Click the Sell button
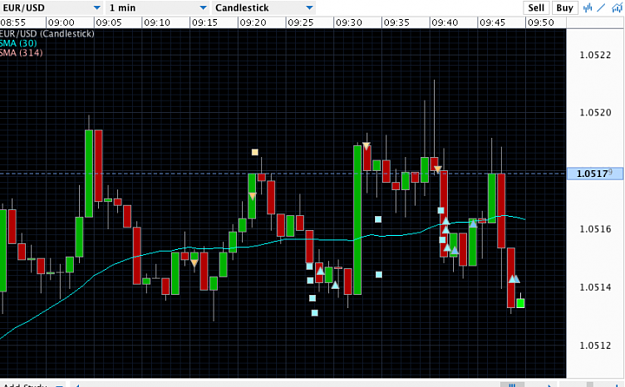The width and height of the screenshot is (625, 387). pyautogui.click(x=536, y=8)
